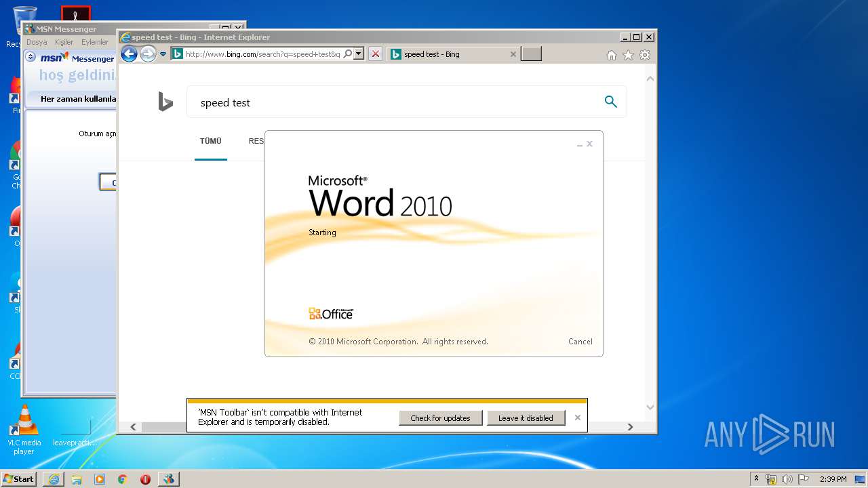Image resolution: width=868 pixels, height=488 pixels.
Task: Click the Bing favicon in address bar
Action: (x=178, y=54)
